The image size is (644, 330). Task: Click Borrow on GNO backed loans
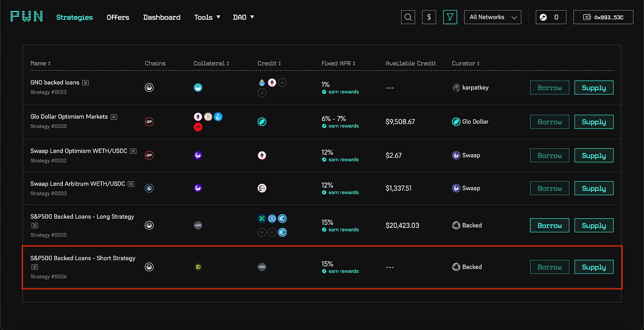(x=549, y=87)
